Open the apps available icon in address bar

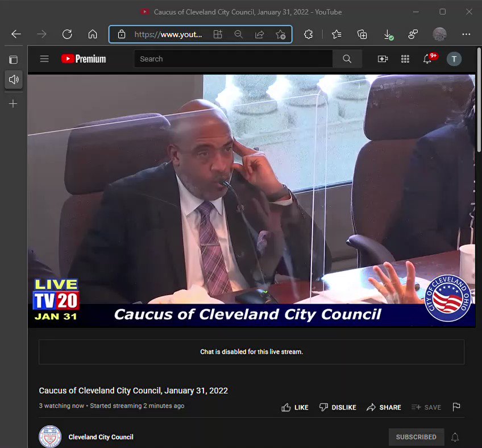click(218, 34)
